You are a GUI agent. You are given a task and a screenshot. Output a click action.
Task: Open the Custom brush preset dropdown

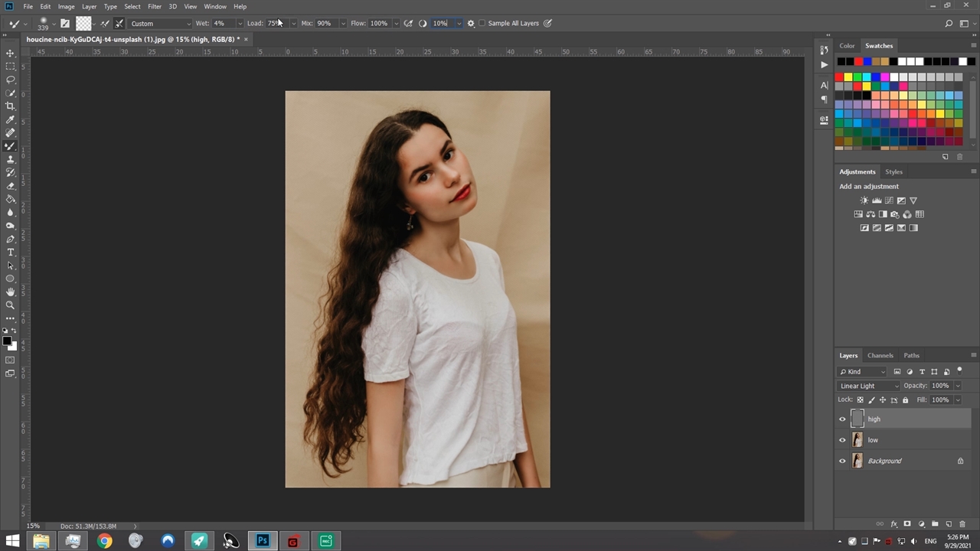pyautogui.click(x=160, y=24)
